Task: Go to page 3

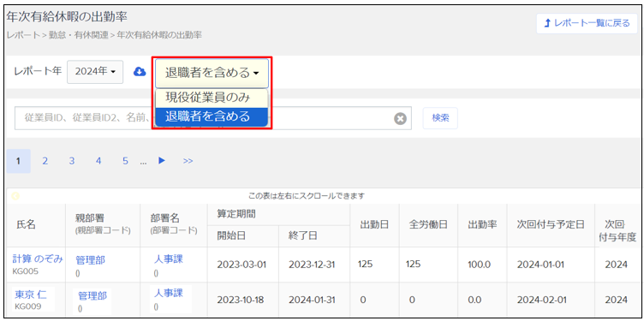Action: click(72, 161)
